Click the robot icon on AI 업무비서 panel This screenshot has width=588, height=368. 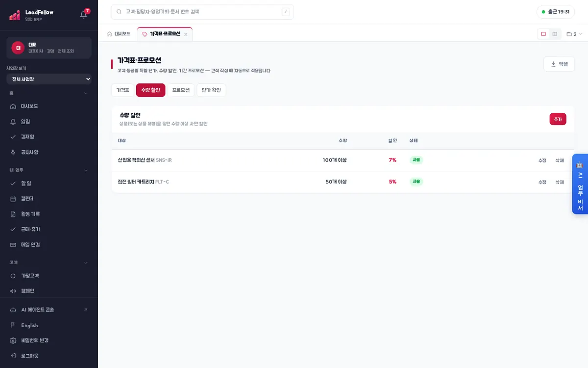click(x=580, y=165)
